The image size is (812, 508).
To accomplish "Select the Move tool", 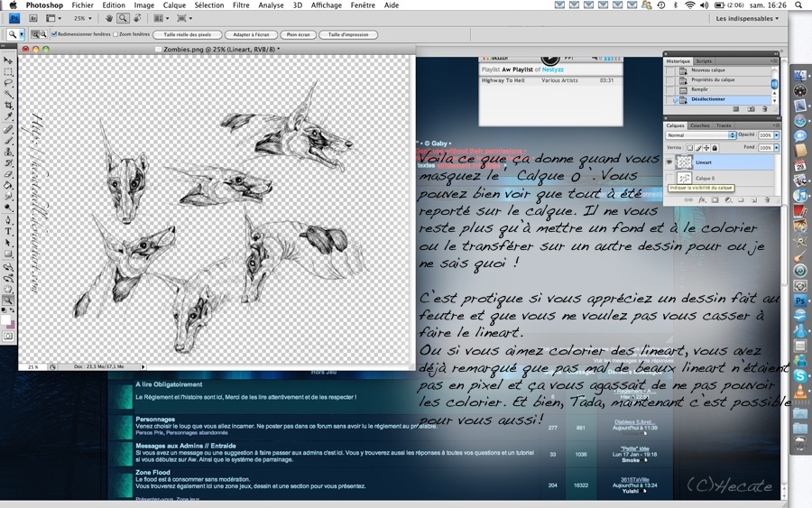I will tap(8, 60).
